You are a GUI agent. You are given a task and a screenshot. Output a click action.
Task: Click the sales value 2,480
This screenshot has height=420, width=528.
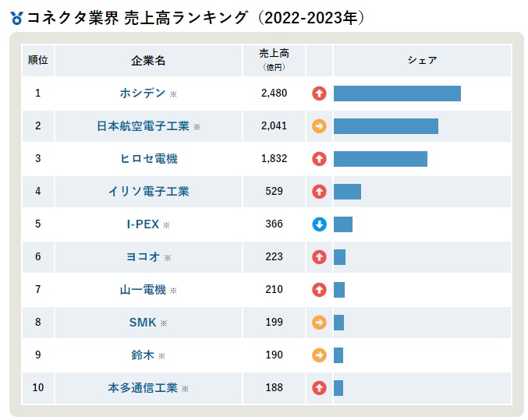tap(274, 93)
